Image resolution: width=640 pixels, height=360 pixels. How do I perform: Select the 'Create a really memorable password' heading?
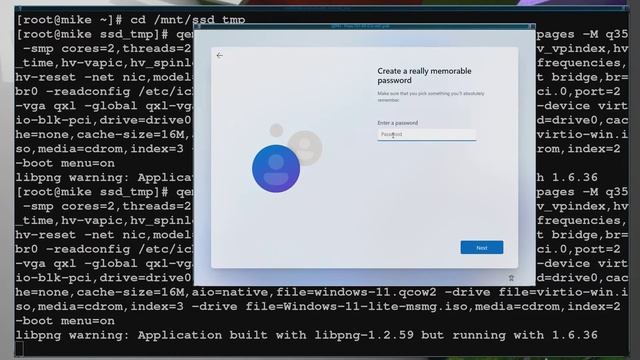pos(424,76)
